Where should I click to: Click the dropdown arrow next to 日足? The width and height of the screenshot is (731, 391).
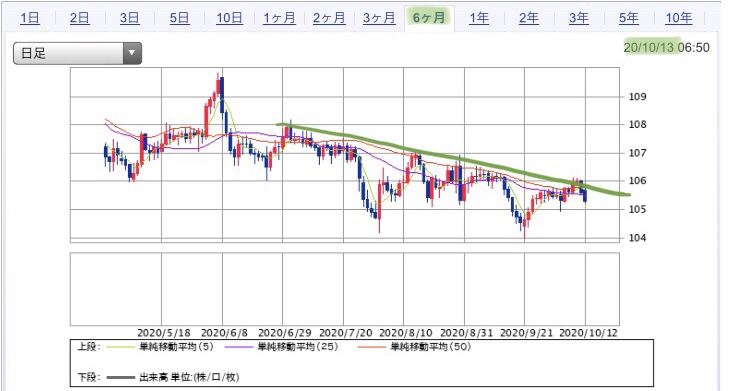click(132, 53)
